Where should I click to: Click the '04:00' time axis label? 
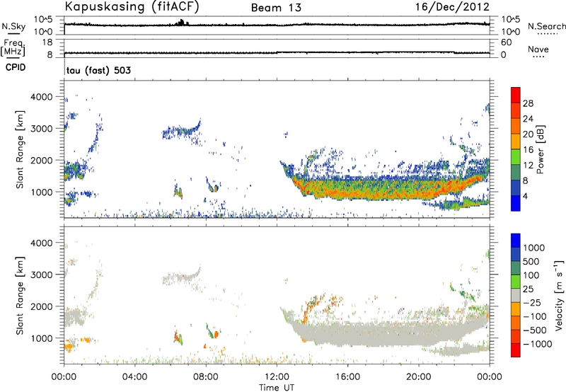point(135,377)
